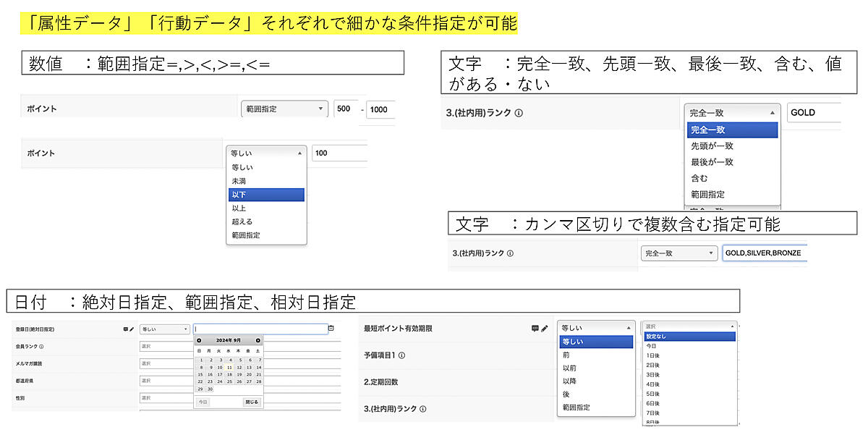This screenshot has width=868, height=435.
Task: Click info icon next to 予備項目1
Action: pos(401,355)
